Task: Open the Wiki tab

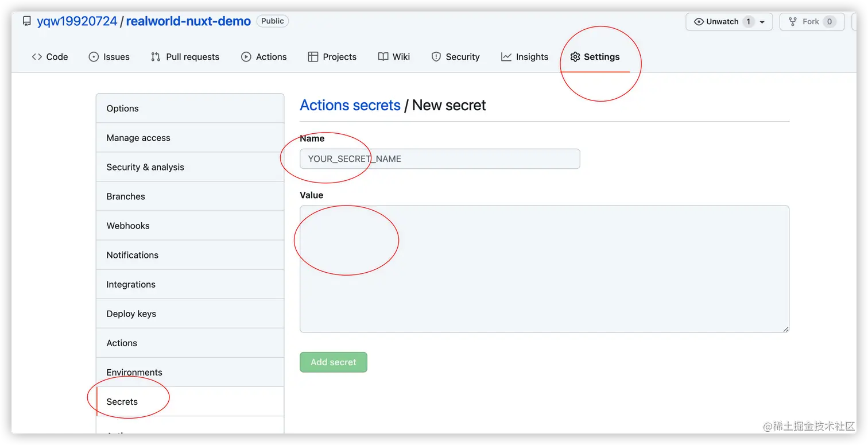Action: coord(394,57)
